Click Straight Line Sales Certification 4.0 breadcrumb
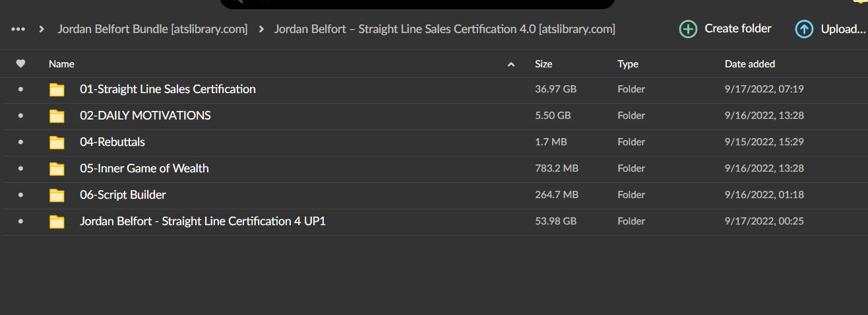This screenshot has width=868, height=315. 445,29
